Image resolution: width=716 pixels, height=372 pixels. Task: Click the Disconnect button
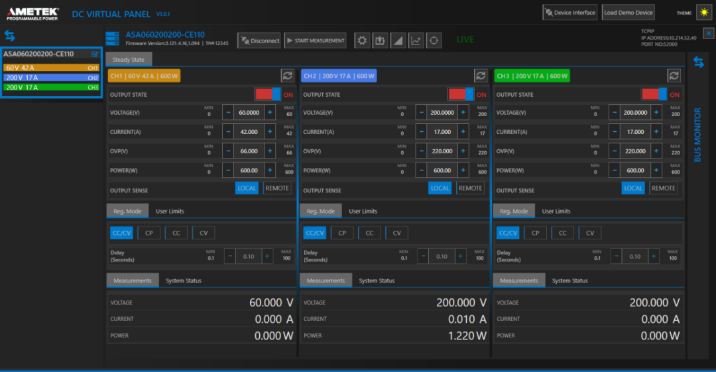259,41
